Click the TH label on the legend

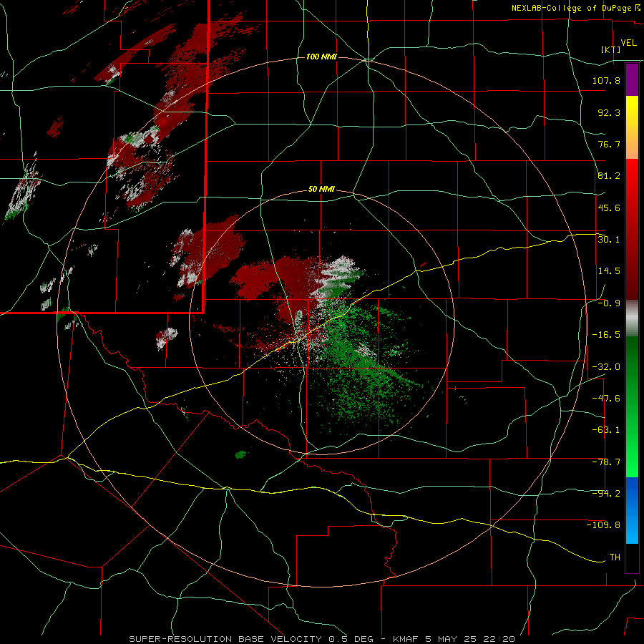(615, 557)
